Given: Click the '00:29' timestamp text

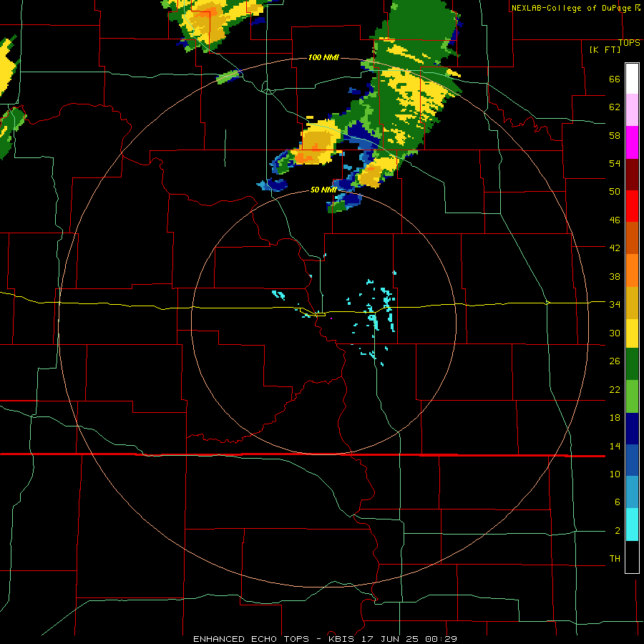Looking at the screenshot, I should point(441,639).
